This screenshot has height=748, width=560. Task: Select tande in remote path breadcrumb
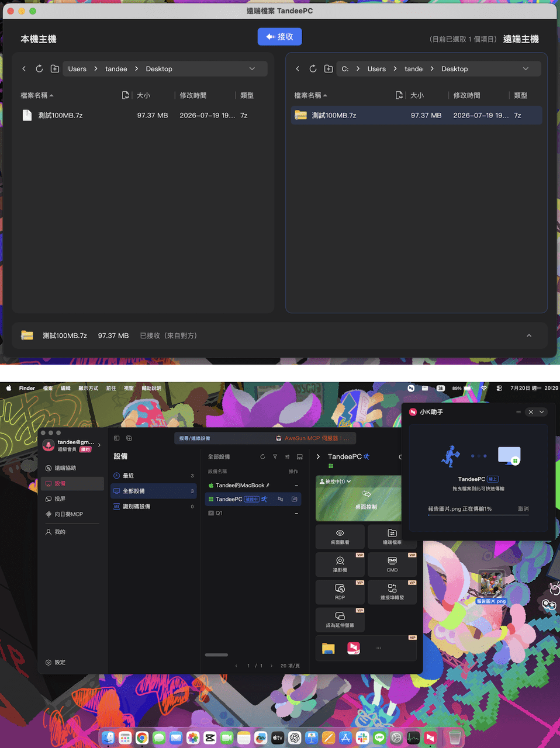(x=413, y=69)
